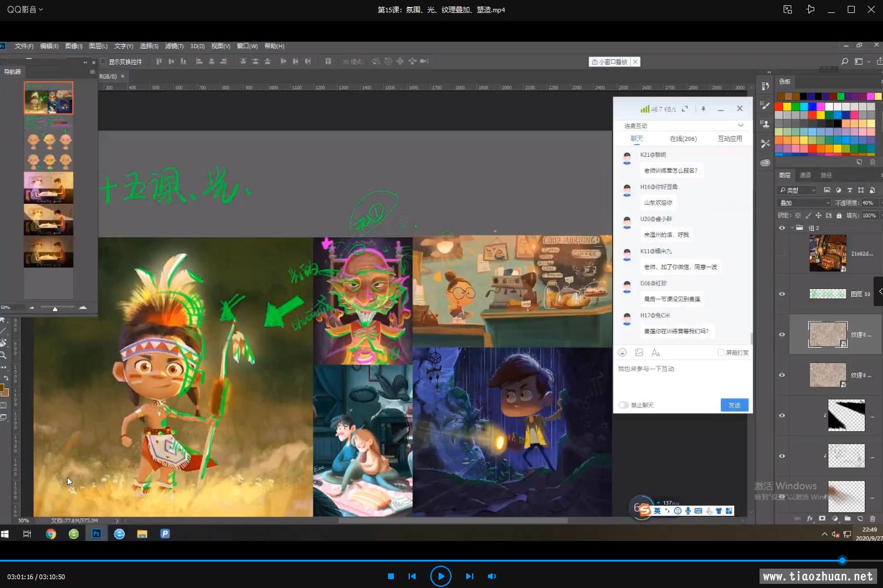Image resolution: width=883 pixels, height=588 pixels.
Task: Toggle the 禁止聊天 switch
Action: pyautogui.click(x=624, y=405)
